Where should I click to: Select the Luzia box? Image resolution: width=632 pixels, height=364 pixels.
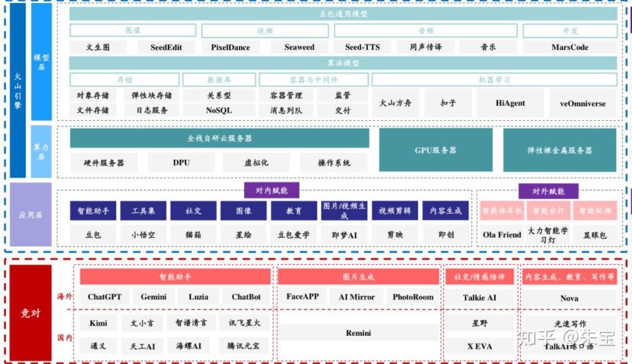pos(198,297)
